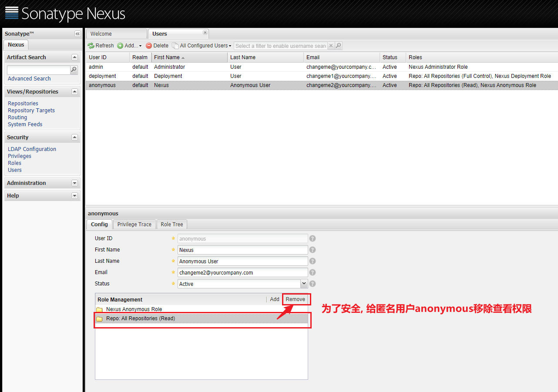Open the Add... user dropdown
The height and width of the screenshot is (392, 558).
[x=130, y=46]
